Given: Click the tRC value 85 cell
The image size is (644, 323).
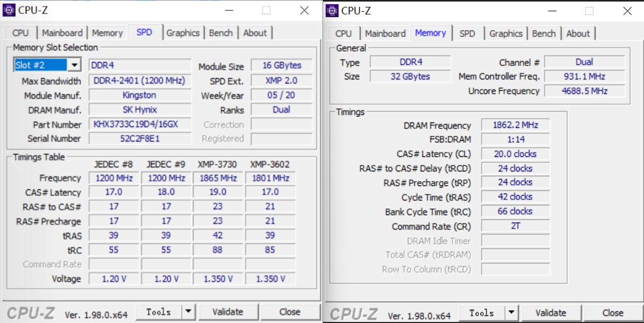Looking at the screenshot, I should 270,250.
